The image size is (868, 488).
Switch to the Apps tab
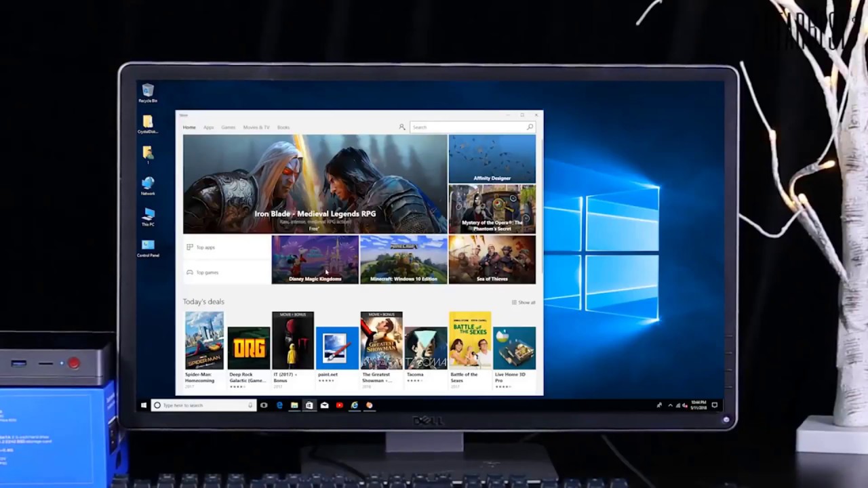[x=208, y=127]
